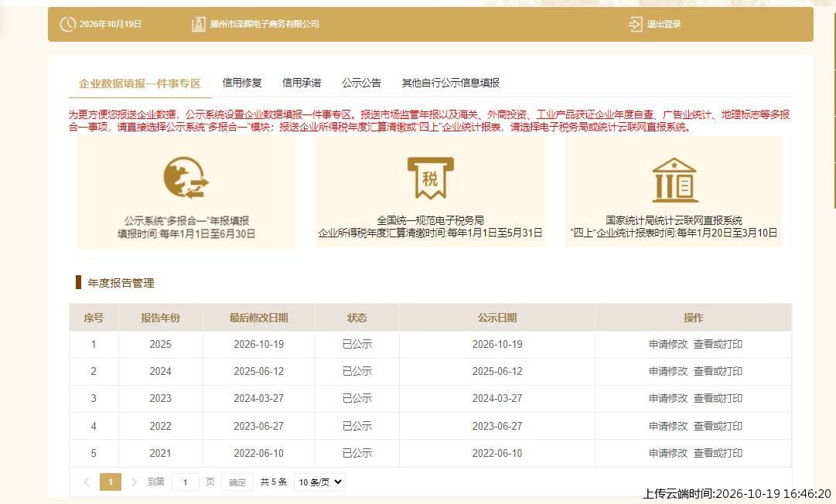This screenshot has width=836, height=504.
Task: Click the 全国统一规范电子税务局 label
Action: coord(430,220)
